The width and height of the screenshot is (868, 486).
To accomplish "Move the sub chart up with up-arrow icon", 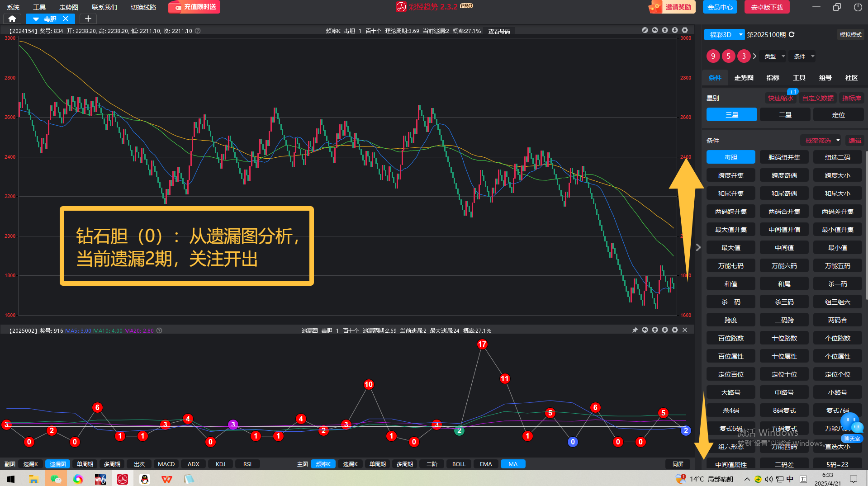I will click(x=655, y=330).
